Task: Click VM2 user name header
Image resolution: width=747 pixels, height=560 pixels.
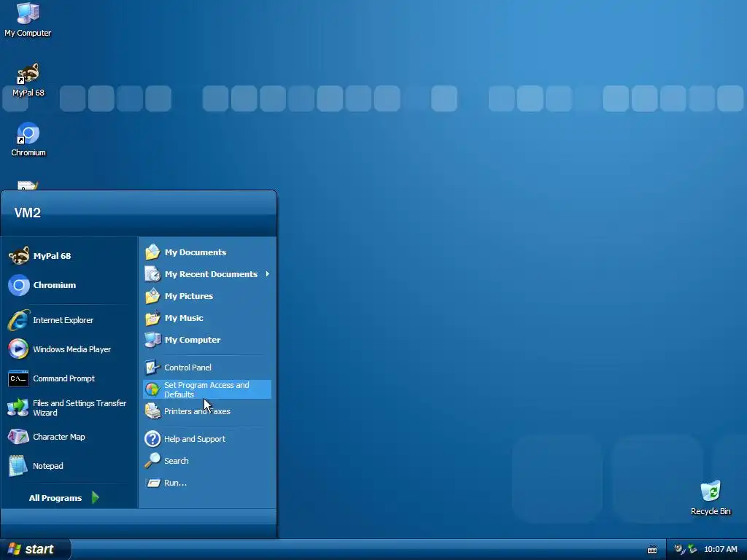Action: 28,212
